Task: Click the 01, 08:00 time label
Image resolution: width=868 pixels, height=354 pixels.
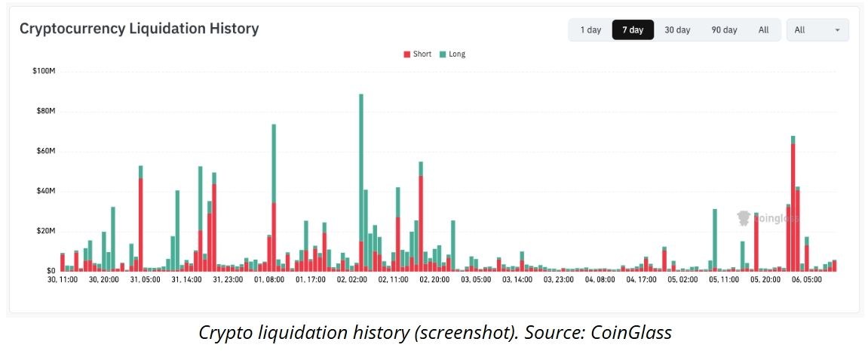Action: pyautogui.click(x=269, y=280)
